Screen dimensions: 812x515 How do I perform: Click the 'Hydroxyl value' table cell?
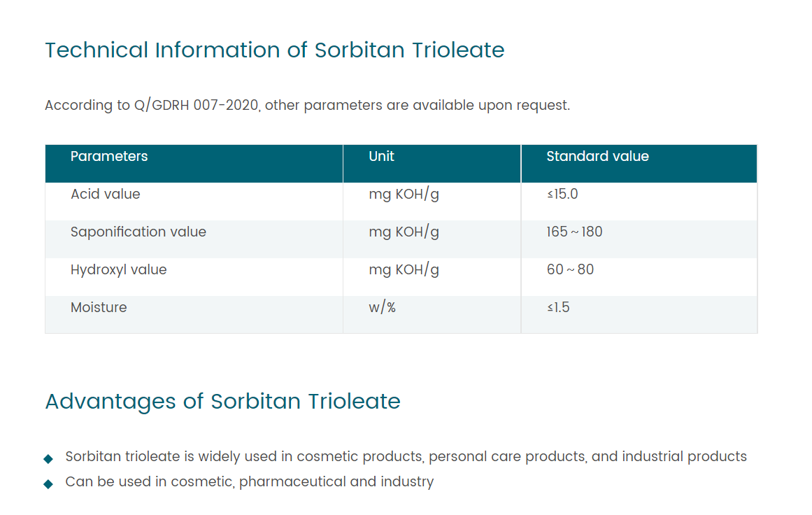[x=119, y=270]
